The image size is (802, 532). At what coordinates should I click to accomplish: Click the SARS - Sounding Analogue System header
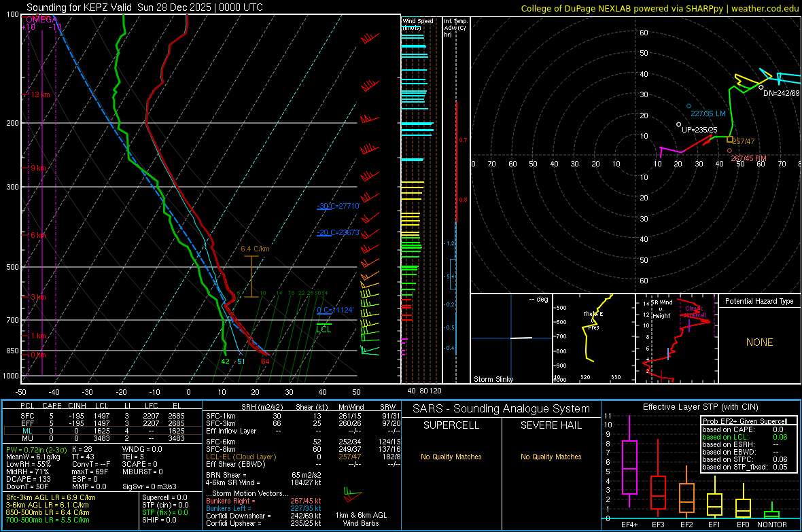501,409
